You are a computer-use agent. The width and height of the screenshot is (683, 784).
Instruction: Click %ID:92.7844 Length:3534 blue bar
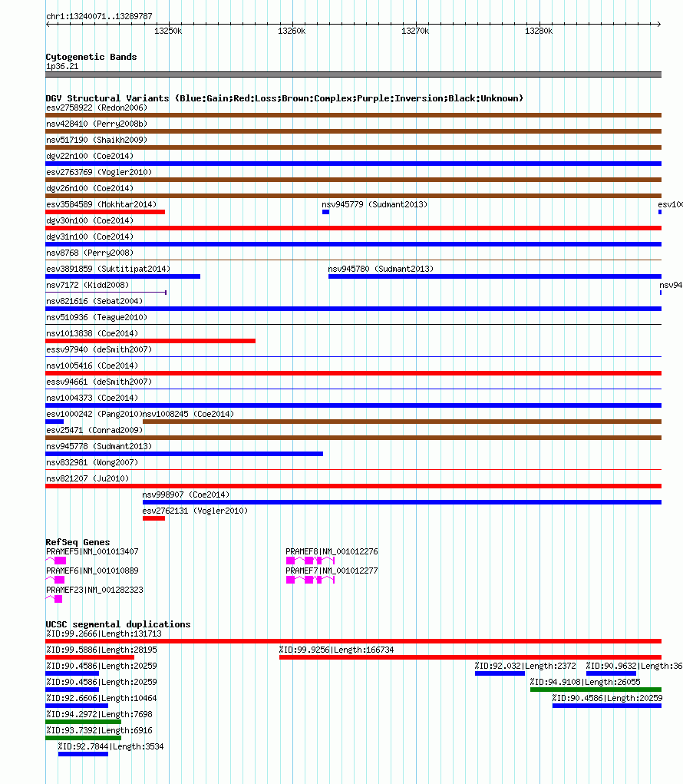83,754
